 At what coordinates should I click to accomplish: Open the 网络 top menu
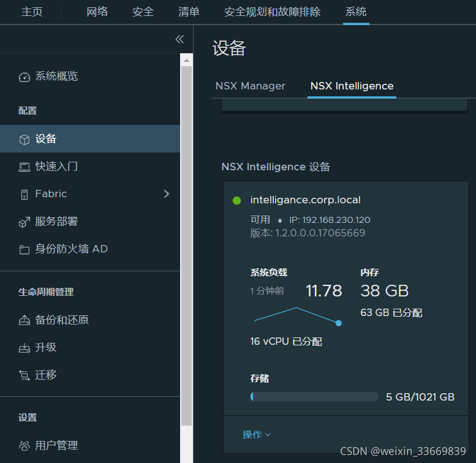coord(97,12)
